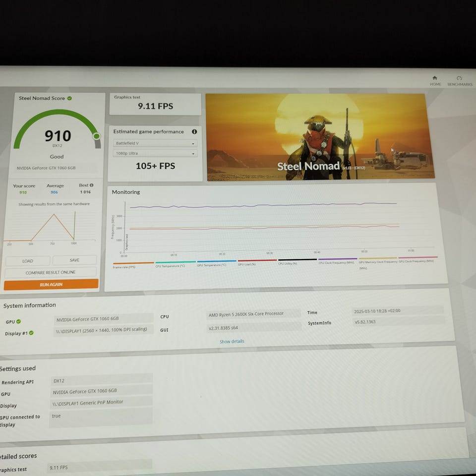
Task: Click the Generic PnP Monitor display value
Action: point(101,402)
